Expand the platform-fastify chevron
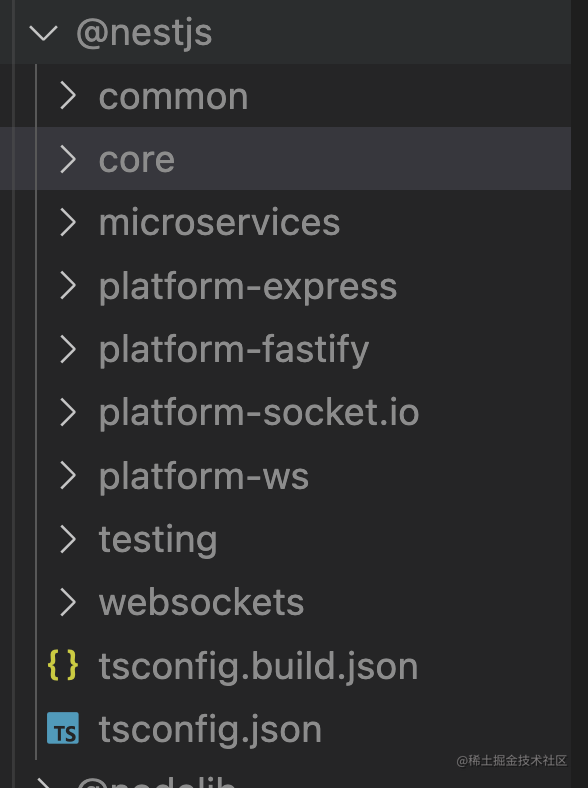Image resolution: width=588 pixels, height=788 pixels. 68,349
